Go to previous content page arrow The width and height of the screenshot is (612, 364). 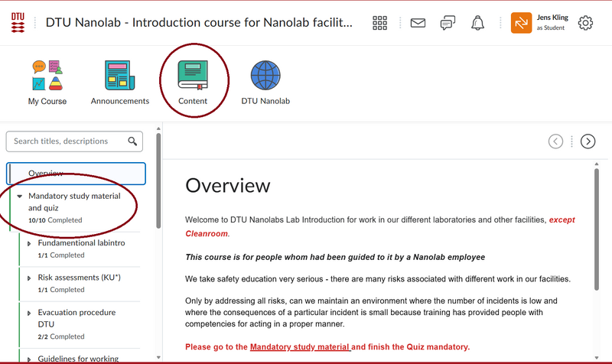(x=555, y=141)
